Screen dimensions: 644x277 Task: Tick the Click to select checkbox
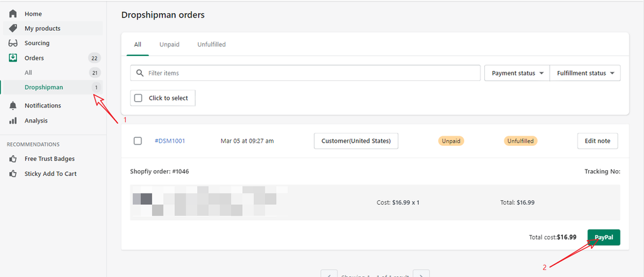(x=138, y=98)
